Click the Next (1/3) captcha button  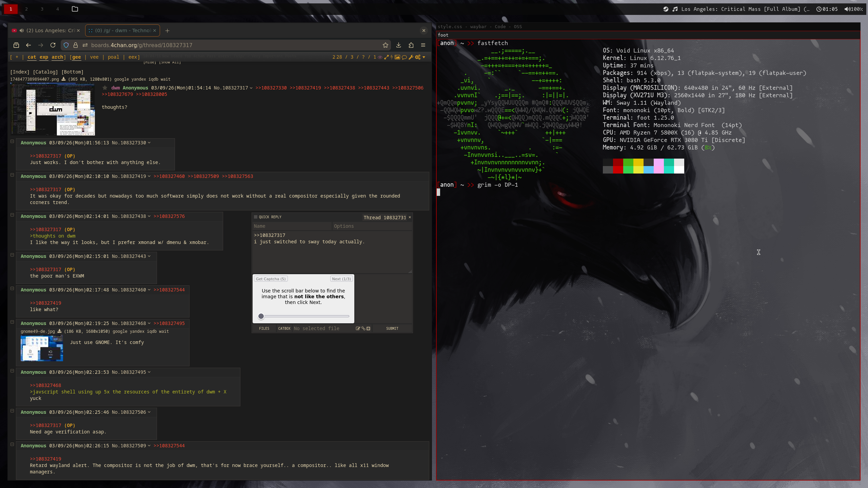click(341, 279)
